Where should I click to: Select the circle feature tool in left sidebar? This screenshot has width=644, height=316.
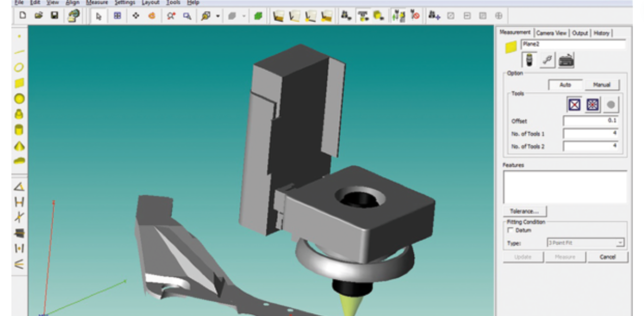coord(19,68)
